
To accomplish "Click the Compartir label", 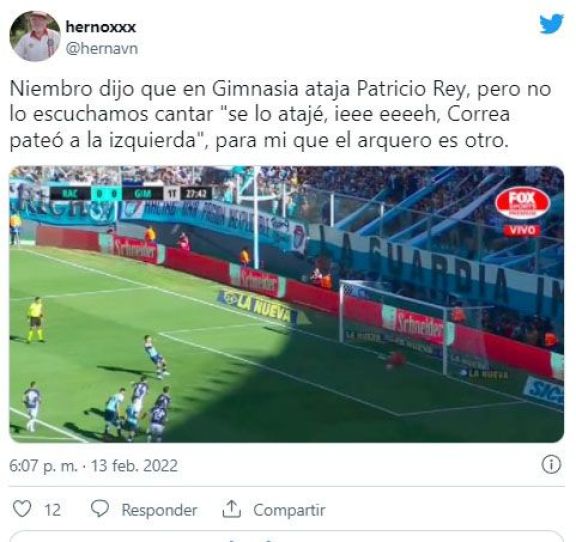I will pyautogui.click(x=289, y=510).
